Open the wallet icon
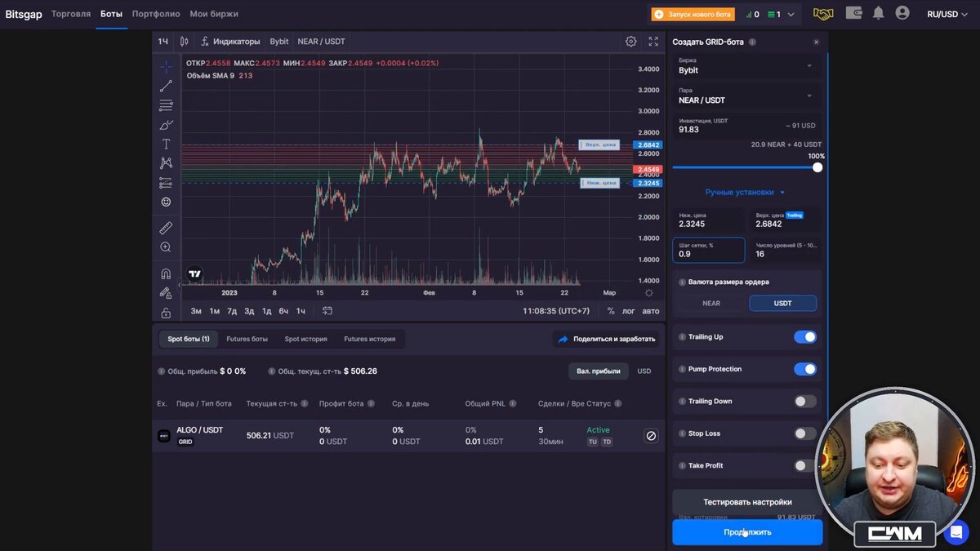Image resolution: width=980 pixels, height=551 pixels. tap(854, 13)
